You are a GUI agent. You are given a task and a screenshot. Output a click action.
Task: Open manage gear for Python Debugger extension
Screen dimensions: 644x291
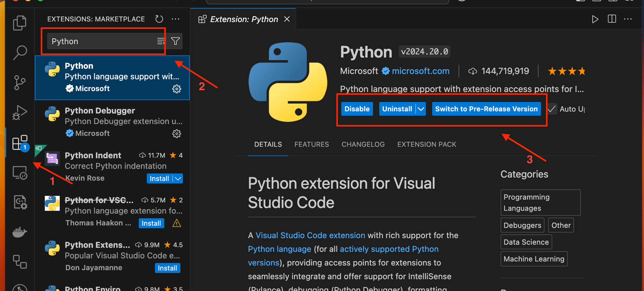click(177, 134)
